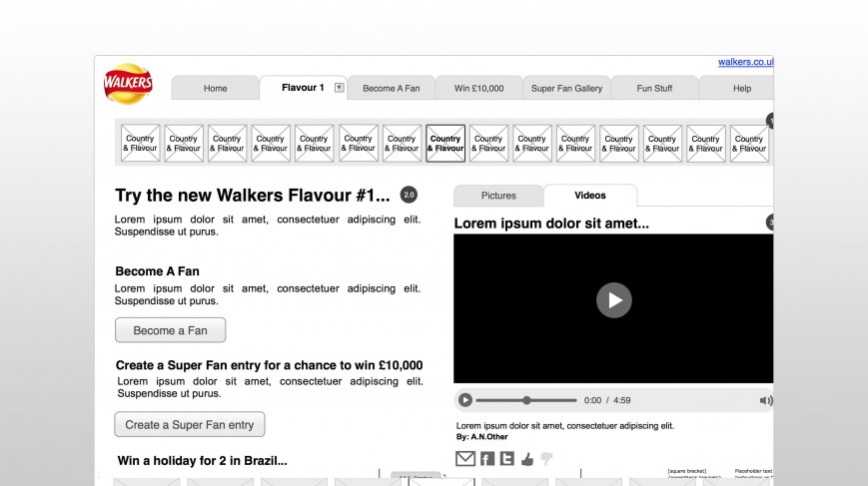Click the video title 'Lorem ipsum dolor sit amet...'
Image resolution: width=868 pixels, height=486 pixels.
click(x=551, y=224)
